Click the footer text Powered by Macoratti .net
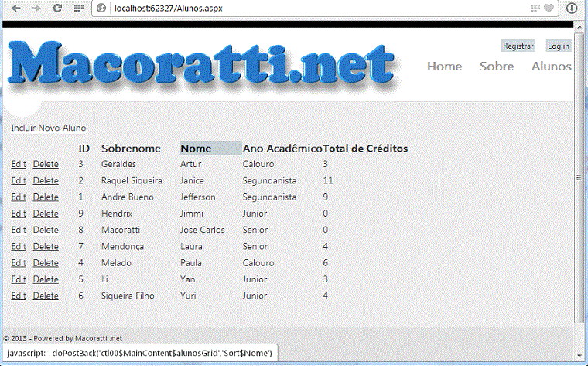Image resolution: width=588 pixels, height=366 pixels. coord(77,339)
